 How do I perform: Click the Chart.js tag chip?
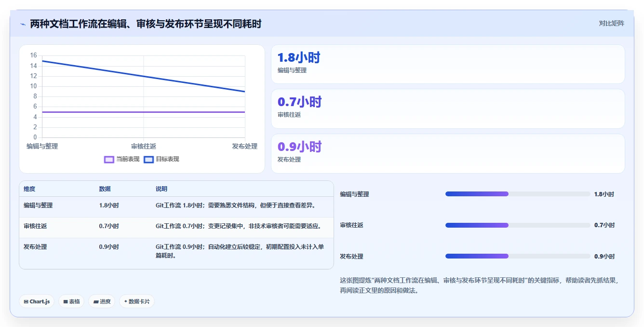[37, 301]
